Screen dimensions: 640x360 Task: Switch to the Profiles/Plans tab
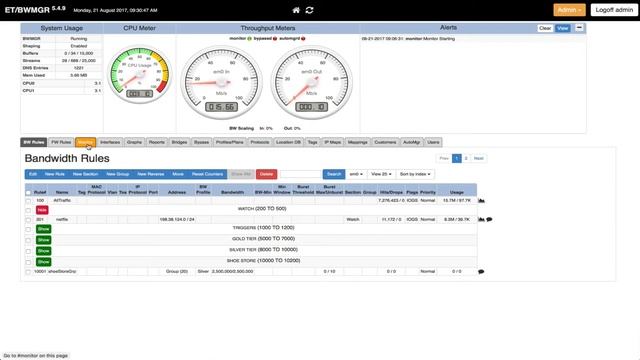[229, 142]
